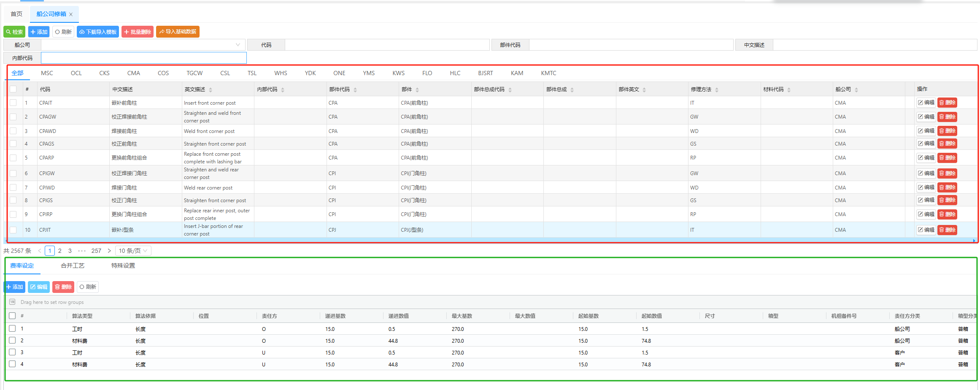The height and width of the screenshot is (390, 980).
Task: Delete row CPARP using 删除 button
Action: point(947,158)
